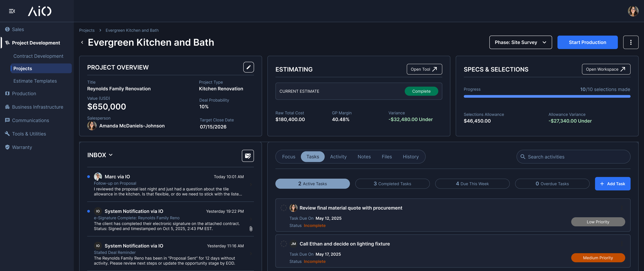Click the IO badge on e-Signature notification
Screen dimensions: 644x271
(98, 211)
